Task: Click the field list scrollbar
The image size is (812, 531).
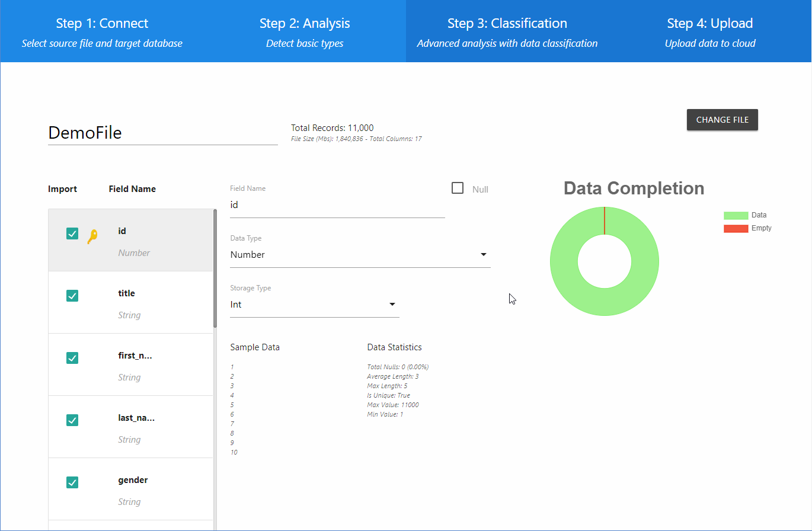Action: click(x=215, y=268)
